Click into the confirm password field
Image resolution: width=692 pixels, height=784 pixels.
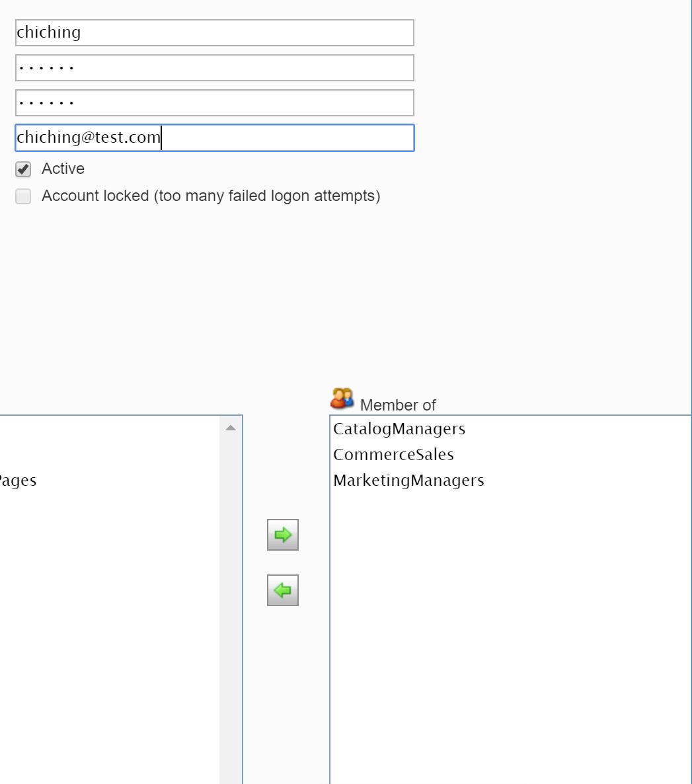click(214, 103)
